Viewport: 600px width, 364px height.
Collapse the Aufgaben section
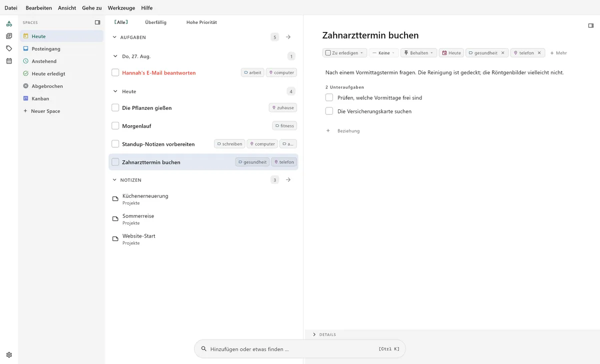(114, 37)
